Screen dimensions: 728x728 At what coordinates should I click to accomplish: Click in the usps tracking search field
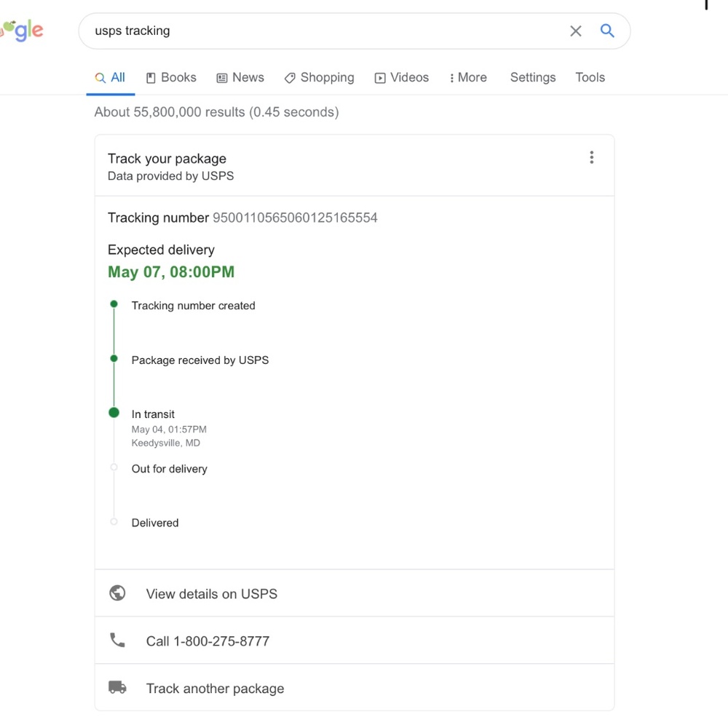click(x=328, y=31)
